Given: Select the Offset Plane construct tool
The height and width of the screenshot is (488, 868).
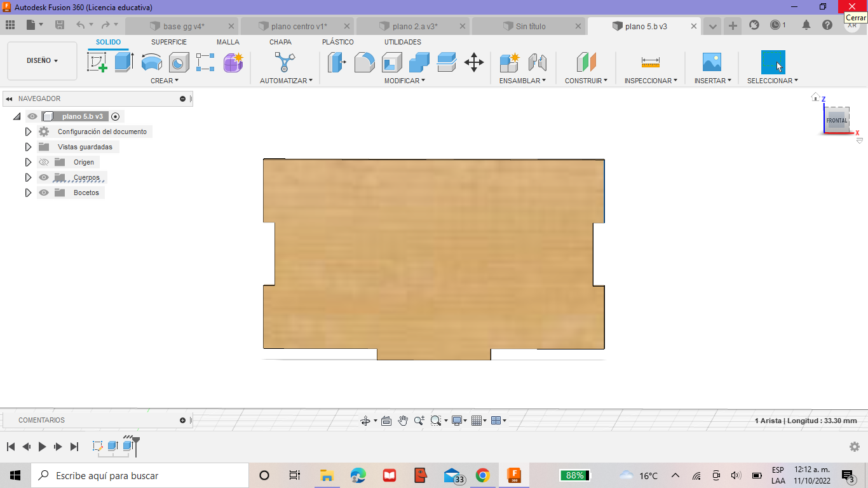Looking at the screenshot, I should pyautogui.click(x=586, y=62).
